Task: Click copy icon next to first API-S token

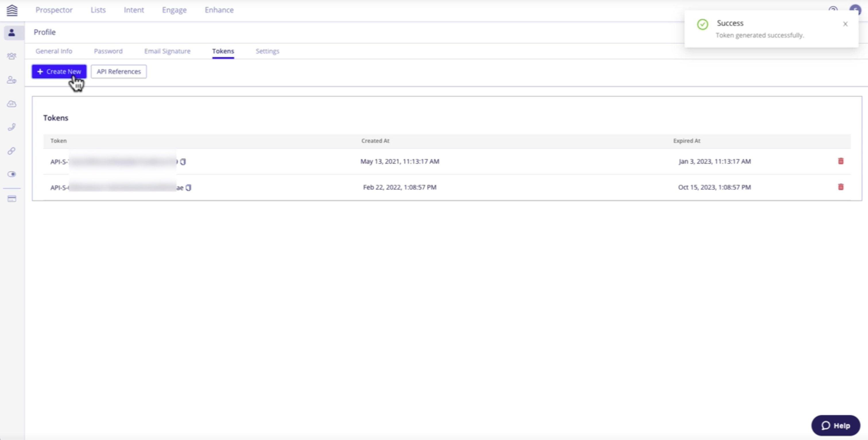Action: 183,162
